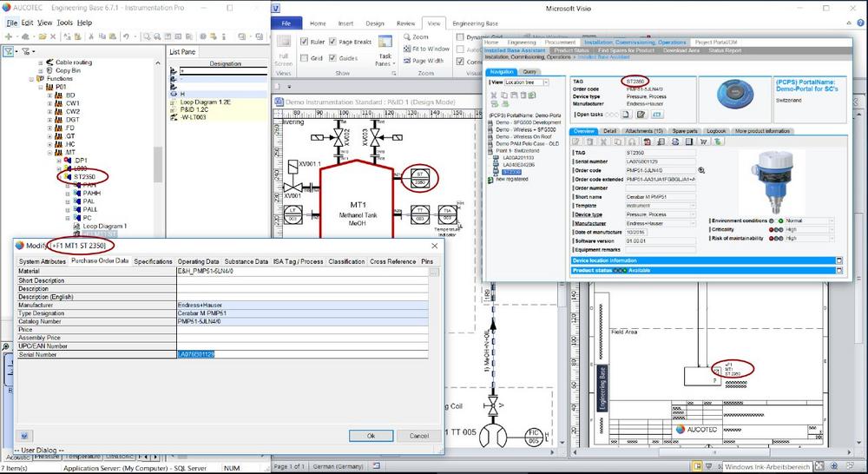Switch to the Specifications tab
Screen dimensions: 868x474
click(x=153, y=261)
